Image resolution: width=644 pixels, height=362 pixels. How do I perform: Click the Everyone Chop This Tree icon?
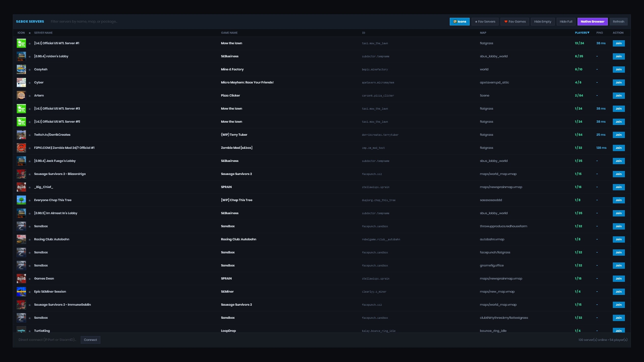coord(21,200)
